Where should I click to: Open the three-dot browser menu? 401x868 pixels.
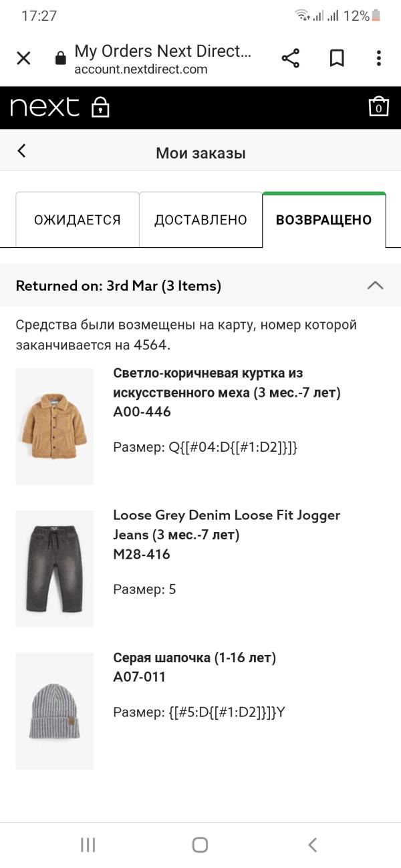[378, 59]
